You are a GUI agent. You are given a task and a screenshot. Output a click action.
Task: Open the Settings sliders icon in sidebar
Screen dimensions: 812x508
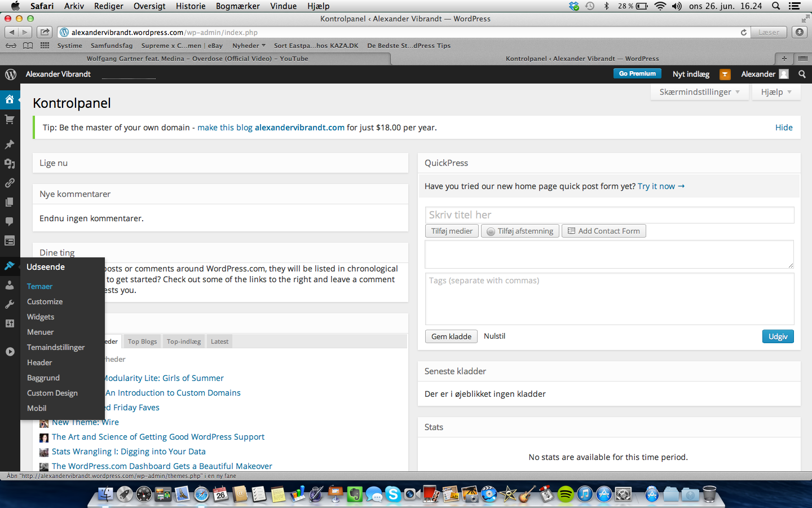(10, 323)
